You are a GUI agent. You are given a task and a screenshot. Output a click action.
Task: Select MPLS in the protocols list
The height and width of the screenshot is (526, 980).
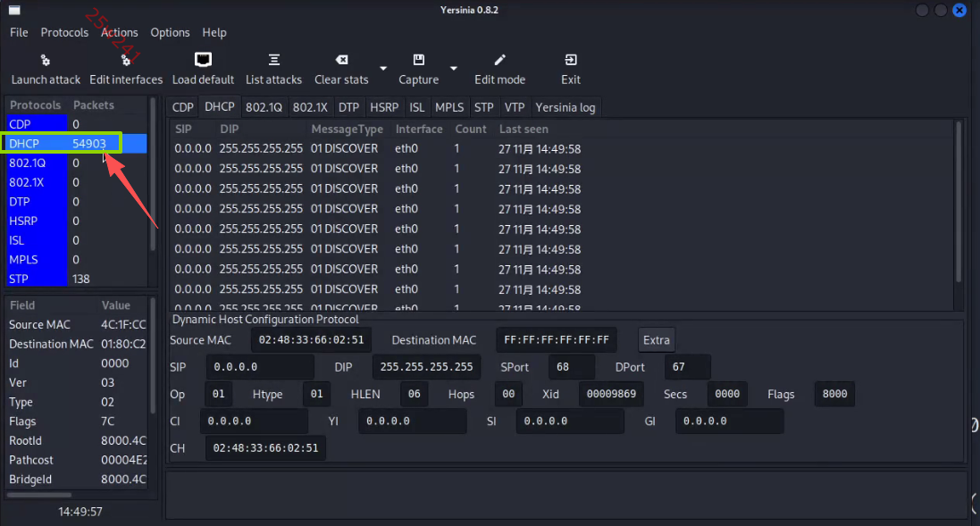coord(76,260)
